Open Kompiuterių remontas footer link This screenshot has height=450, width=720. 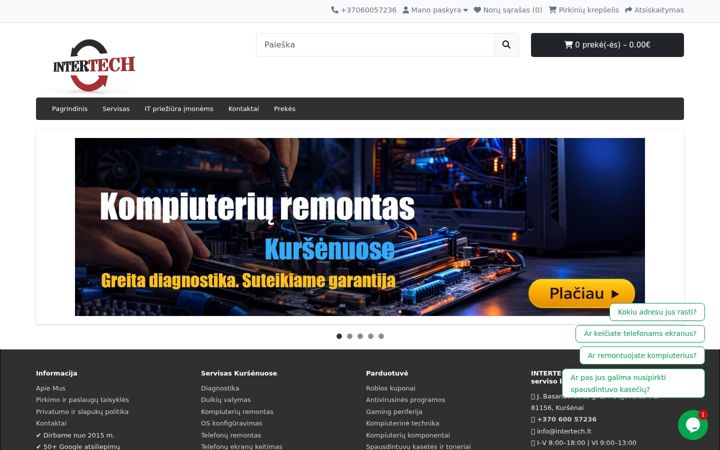tap(237, 411)
